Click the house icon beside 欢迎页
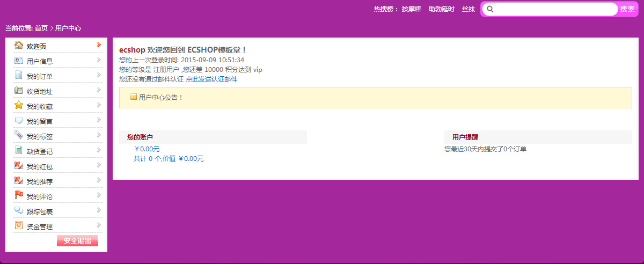The width and height of the screenshot is (644, 264). click(19, 45)
